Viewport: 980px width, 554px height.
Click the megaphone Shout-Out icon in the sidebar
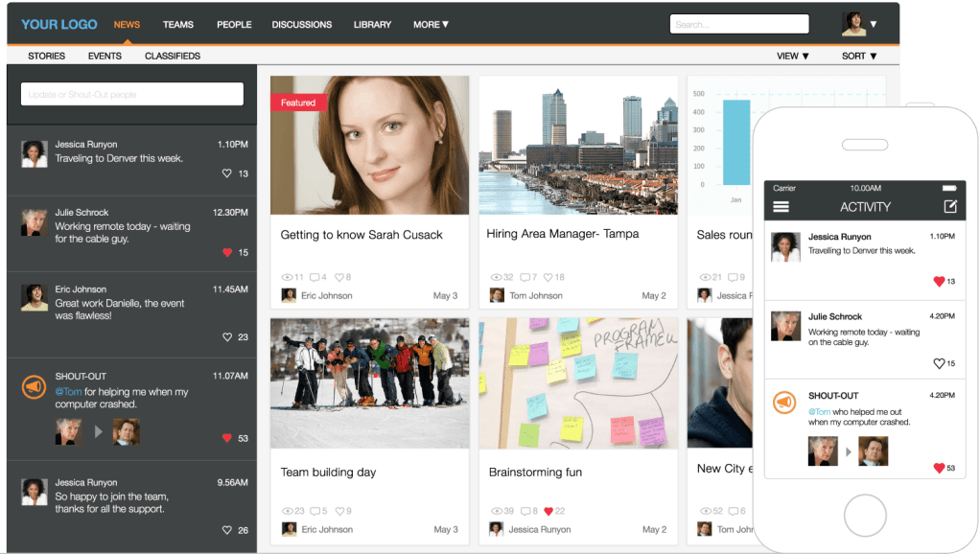[35, 387]
